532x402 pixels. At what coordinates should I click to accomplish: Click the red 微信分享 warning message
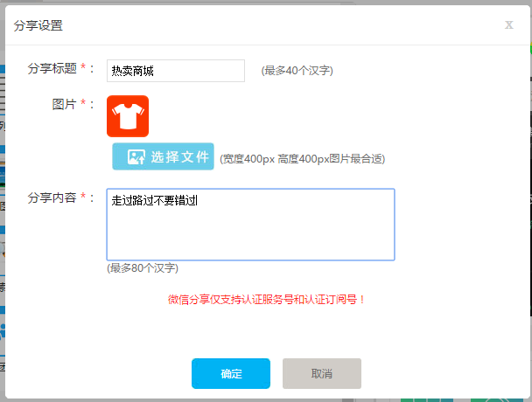click(x=266, y=299)
